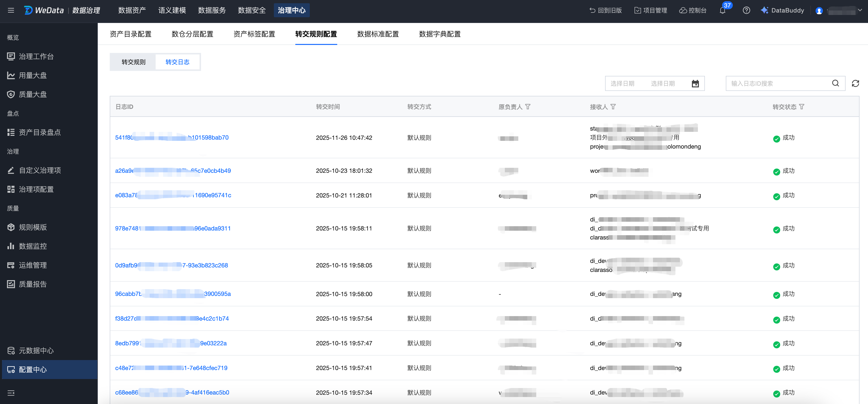Open the help question mark icon
This screenshot has height=404, width=868.
[746, 10]
